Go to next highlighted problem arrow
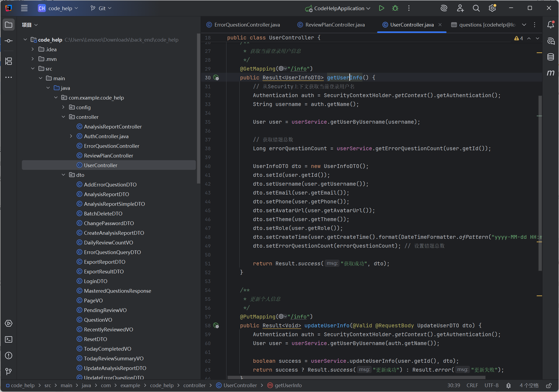Image resolution: width=559 pixels, height=392 pixels. tap(538, 38)
